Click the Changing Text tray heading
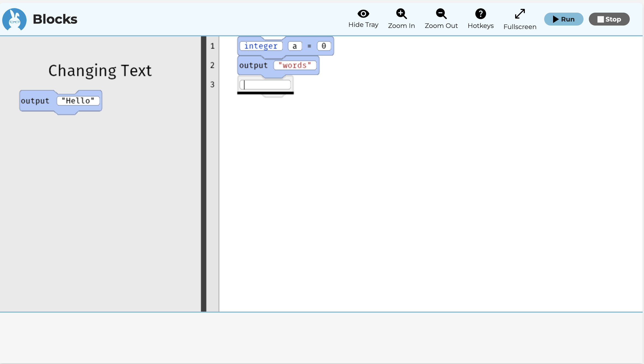 [100, 71]
